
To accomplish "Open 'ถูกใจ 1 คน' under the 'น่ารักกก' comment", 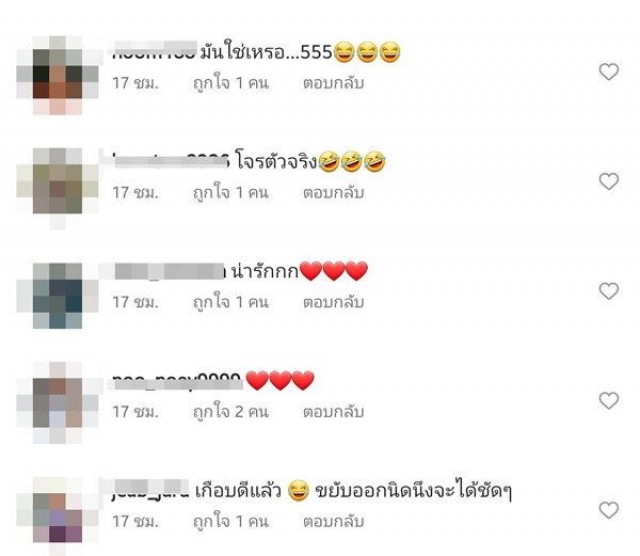I will (231, 302).
